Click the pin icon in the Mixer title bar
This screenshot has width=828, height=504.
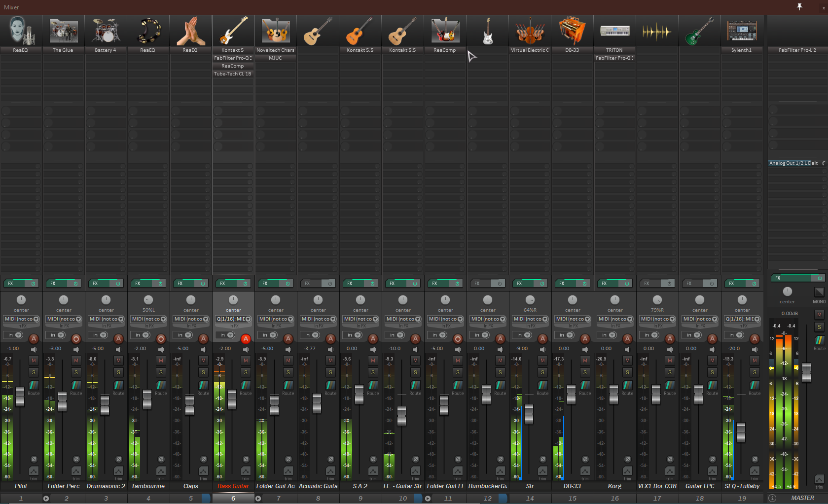(799, 6)
